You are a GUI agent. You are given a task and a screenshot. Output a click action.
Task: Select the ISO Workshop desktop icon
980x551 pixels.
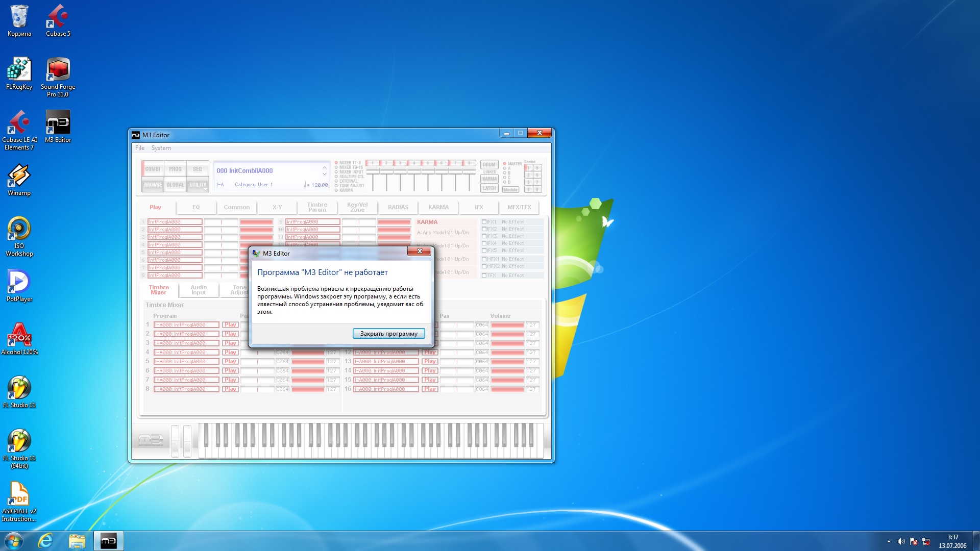19,236
